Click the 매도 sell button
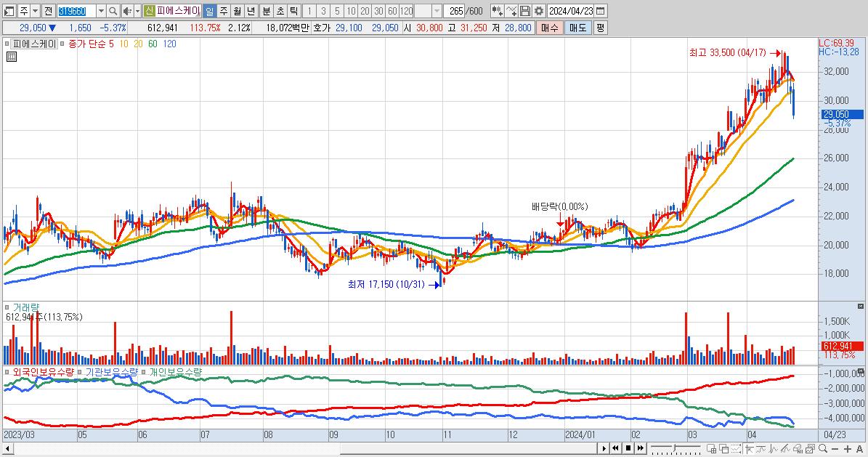The width and height of the screenshot is (868, 457). pyautogui.click(x=578, y=28)
